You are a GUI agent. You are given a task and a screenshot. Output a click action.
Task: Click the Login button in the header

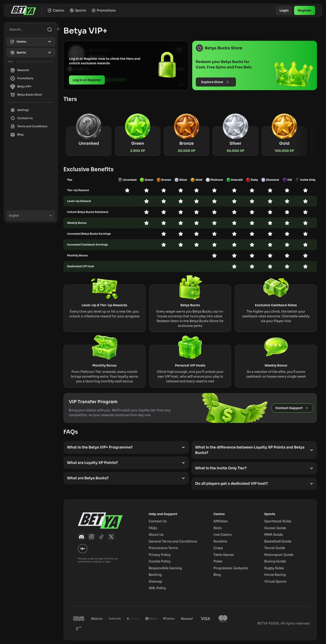pos(284,10)
